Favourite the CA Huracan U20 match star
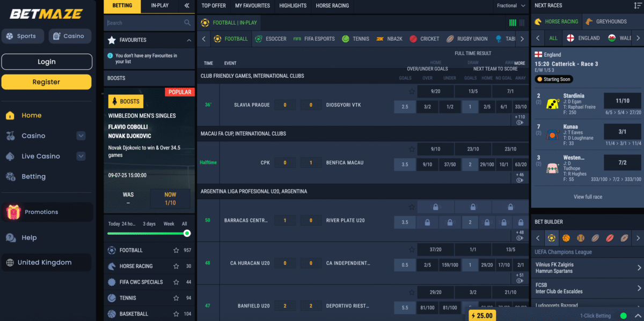The height and width of the screenshot is (321, 644). coord(412,250)
